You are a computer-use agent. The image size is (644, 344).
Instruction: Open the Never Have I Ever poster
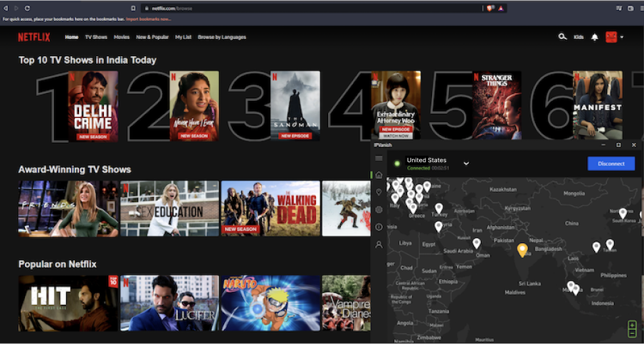[194, 106]
